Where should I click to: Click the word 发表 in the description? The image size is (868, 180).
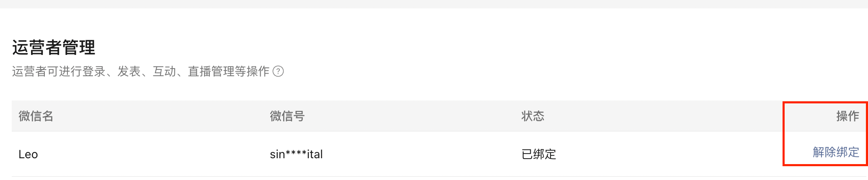[x=129, y=72]
